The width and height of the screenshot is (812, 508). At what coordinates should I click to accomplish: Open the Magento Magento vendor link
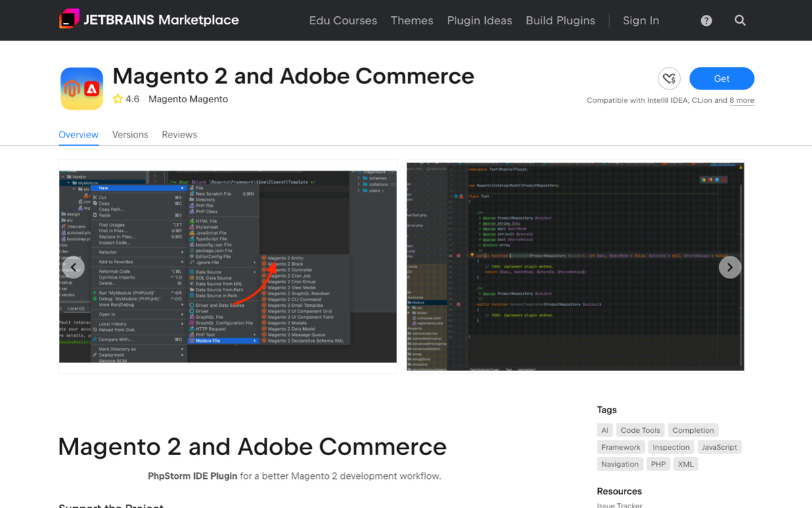[x=188, y=99]
